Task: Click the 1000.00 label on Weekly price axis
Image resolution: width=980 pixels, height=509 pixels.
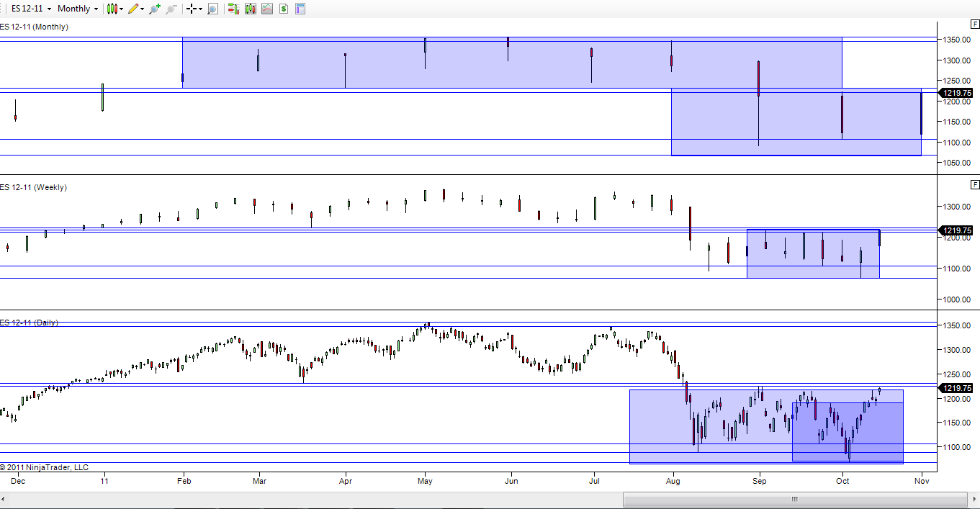Action: click(x=958, y=299)
